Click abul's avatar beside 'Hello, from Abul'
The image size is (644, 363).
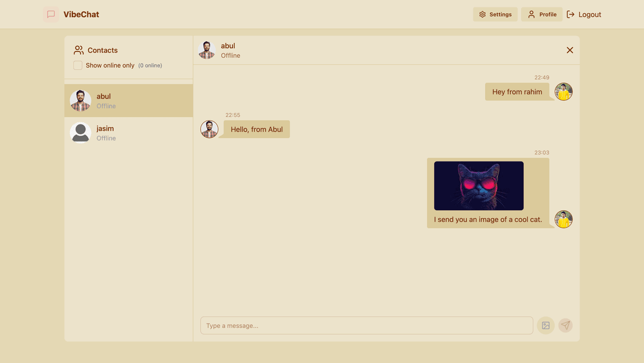[209, 129]
